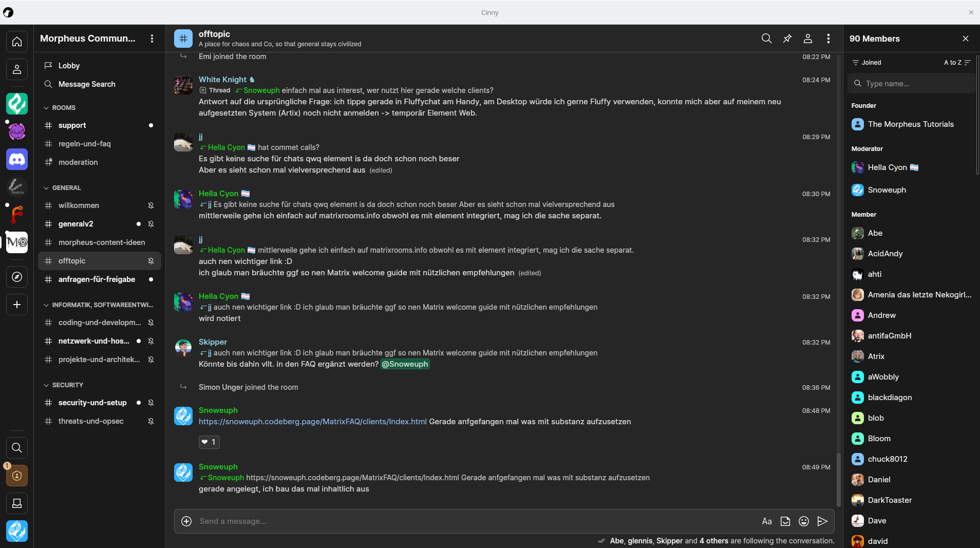Search messages using the header magnifier icon
The width and height of the screenshot is (980, 548).
[766, 39]
